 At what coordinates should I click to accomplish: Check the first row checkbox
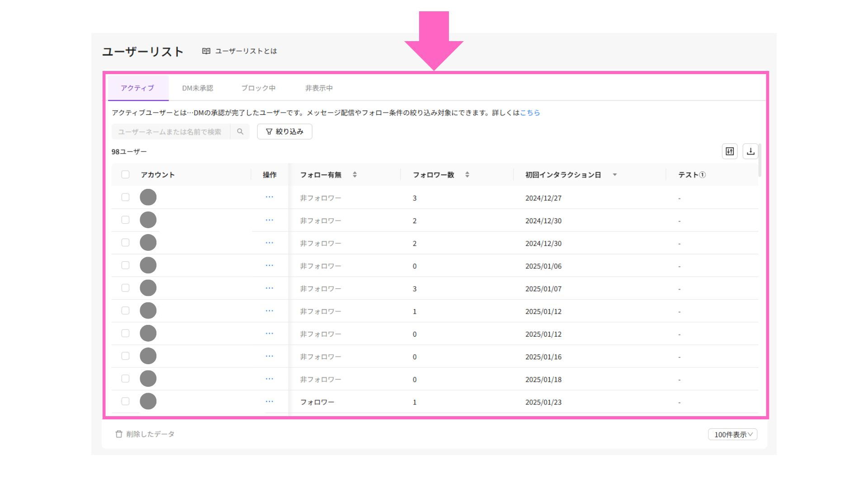125,197
